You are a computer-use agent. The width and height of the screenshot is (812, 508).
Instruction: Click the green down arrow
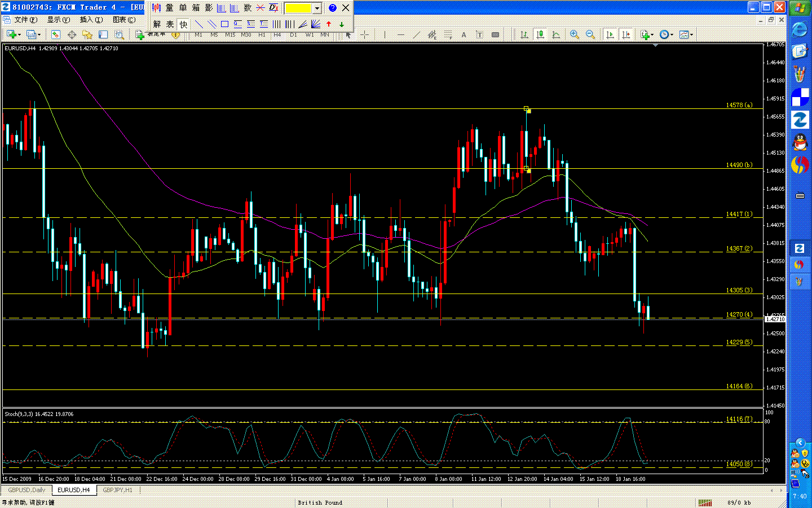point(342,24)
